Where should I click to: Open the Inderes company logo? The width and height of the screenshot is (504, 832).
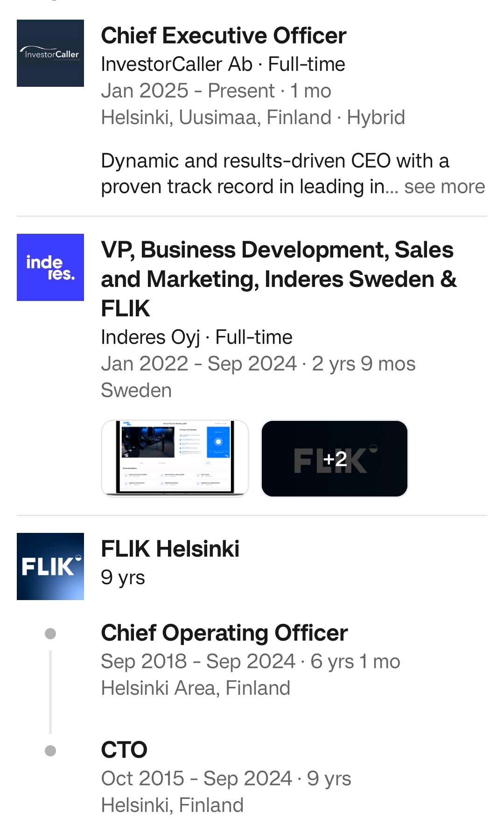(50, 267)
